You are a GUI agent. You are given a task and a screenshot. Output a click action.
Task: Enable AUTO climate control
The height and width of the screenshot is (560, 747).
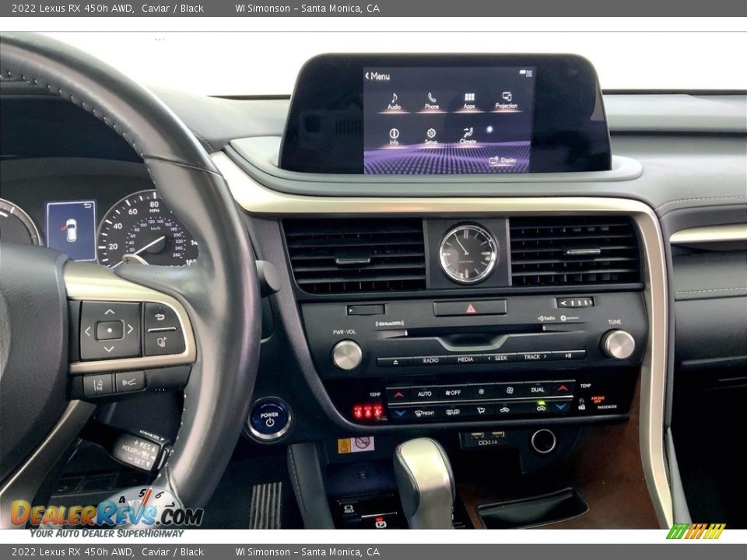[x=425, y=394]
